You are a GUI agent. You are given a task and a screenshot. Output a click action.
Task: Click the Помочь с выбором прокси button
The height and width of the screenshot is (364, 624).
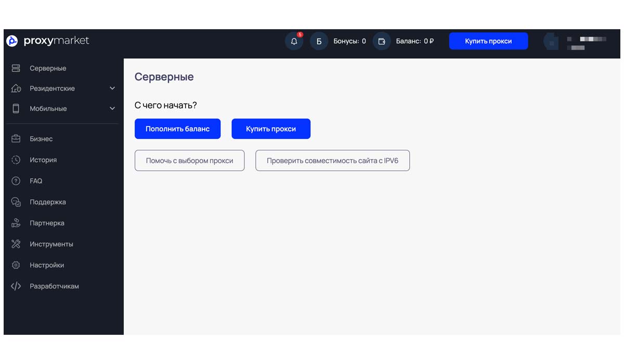(189, 161)
